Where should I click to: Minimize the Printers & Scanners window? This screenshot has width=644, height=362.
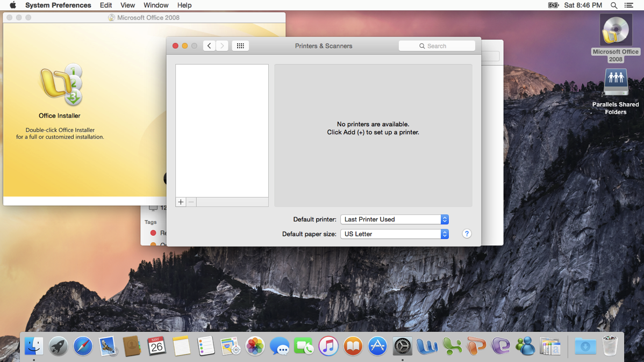click(x=185, y=46)
